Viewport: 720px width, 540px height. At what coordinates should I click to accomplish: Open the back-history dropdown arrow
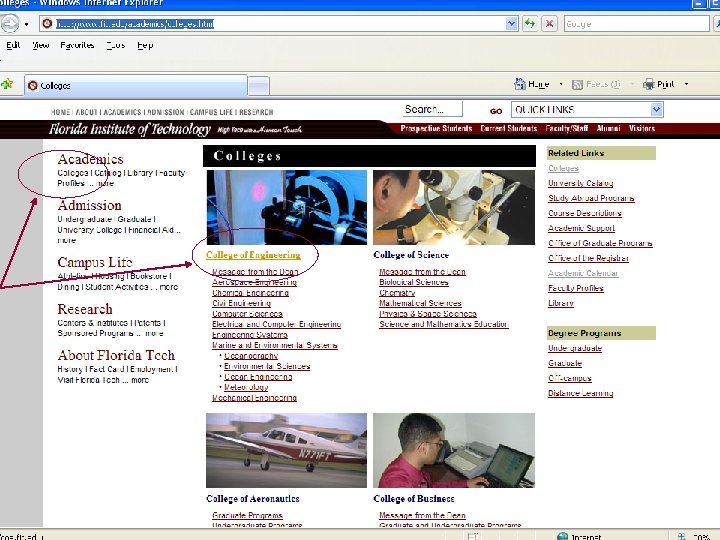coord(27,24)
